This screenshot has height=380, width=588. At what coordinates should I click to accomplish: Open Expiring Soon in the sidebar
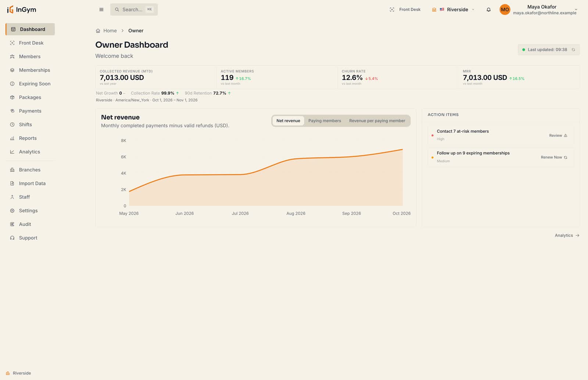pyautogui.click(x=30, y=84)
